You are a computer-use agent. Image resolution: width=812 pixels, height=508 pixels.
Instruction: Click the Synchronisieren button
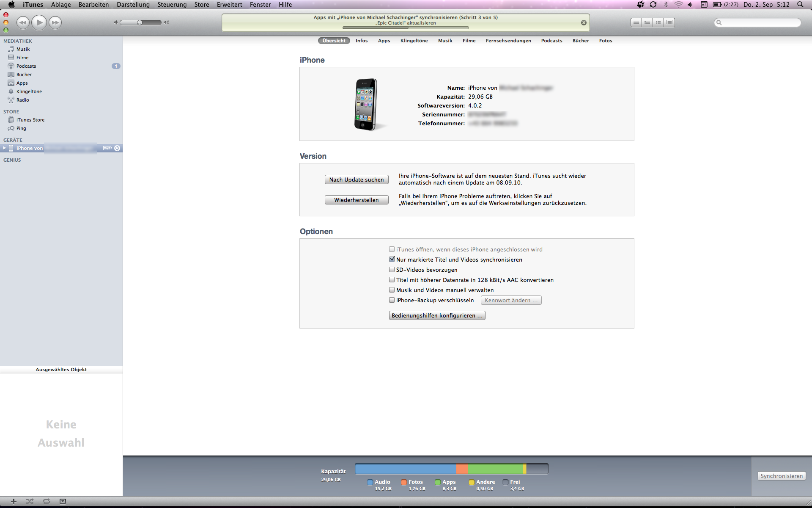tap(782, 476)
